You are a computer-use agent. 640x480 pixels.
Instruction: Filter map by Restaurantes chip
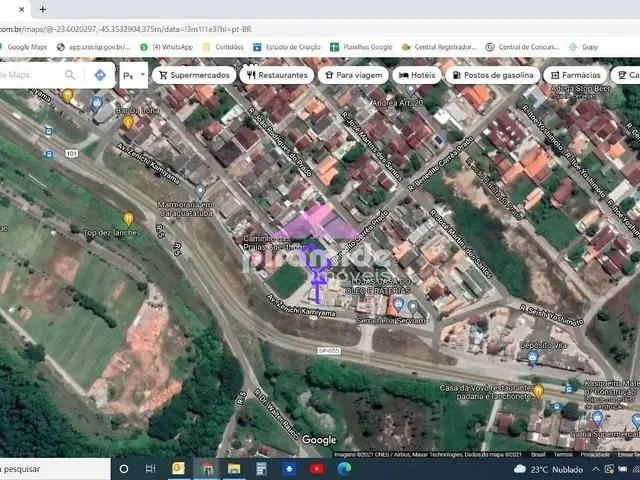tap(277, 75)
